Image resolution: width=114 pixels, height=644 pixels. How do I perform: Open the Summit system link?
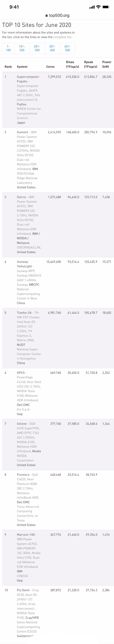[22, 132]
